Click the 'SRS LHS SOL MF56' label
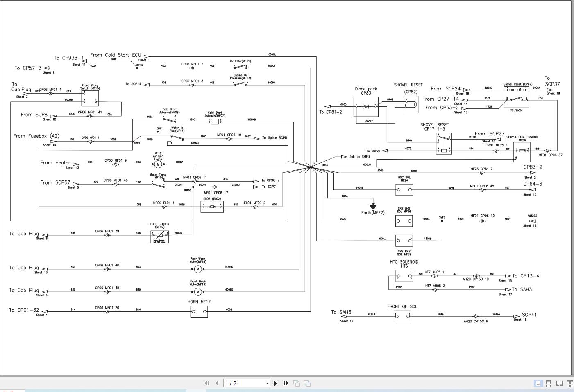This screenshot has height=392, width=574. (x=404, y=210)
